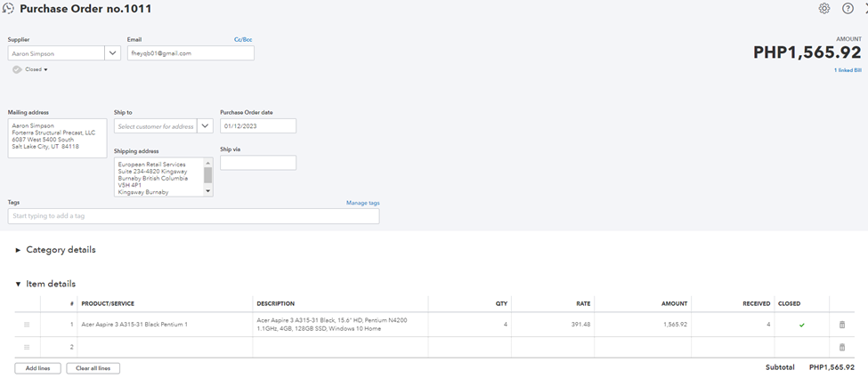Expand the Supplier dropdown arrow

113,53
